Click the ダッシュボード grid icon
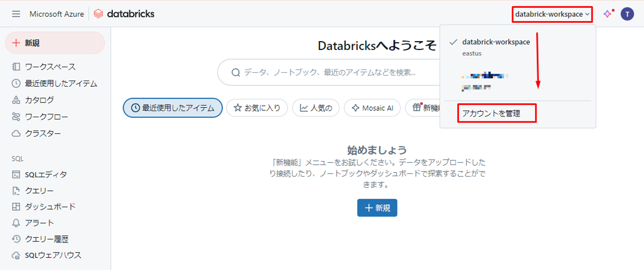 (16, 206)
